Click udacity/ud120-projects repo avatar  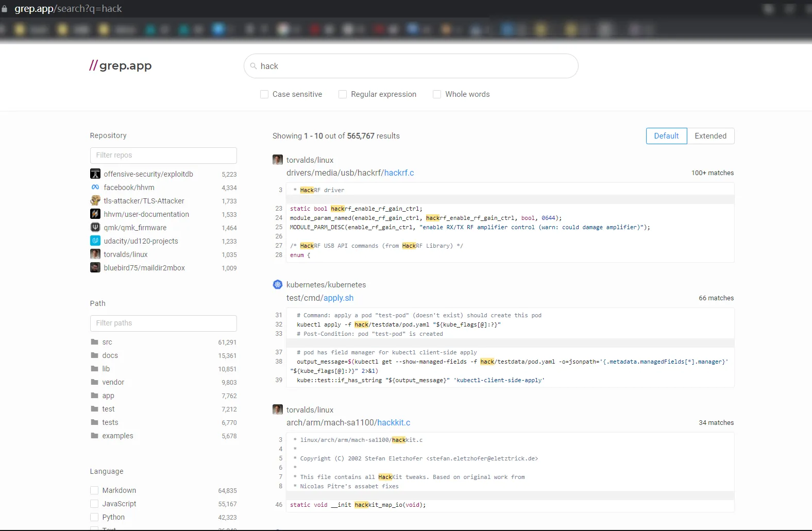pyautogui.click(x=95, y=241)
